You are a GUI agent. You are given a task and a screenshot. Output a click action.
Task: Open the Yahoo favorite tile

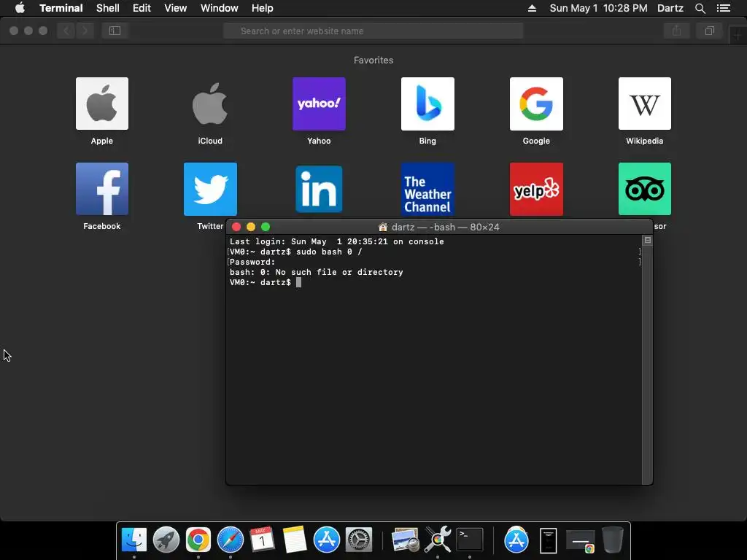pos(319,104)
